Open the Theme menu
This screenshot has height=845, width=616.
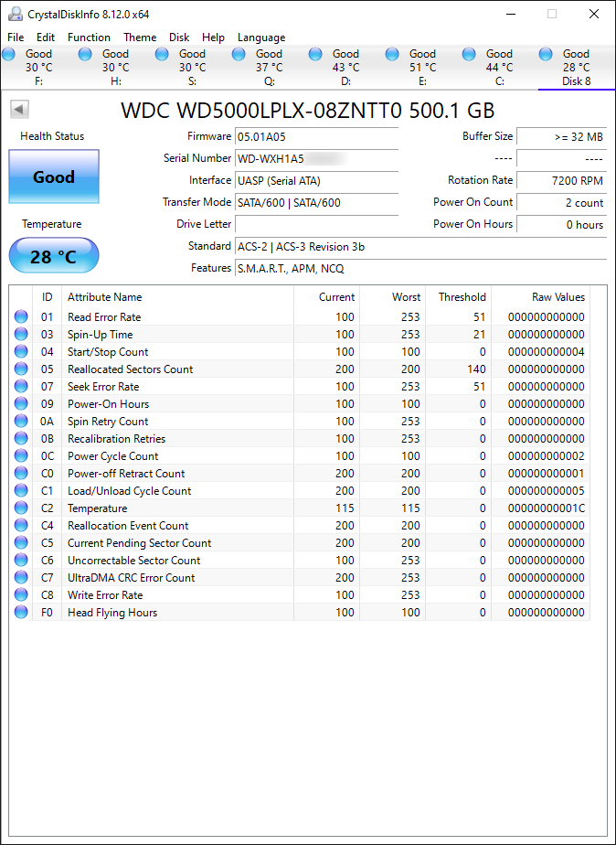coord(140,37)
